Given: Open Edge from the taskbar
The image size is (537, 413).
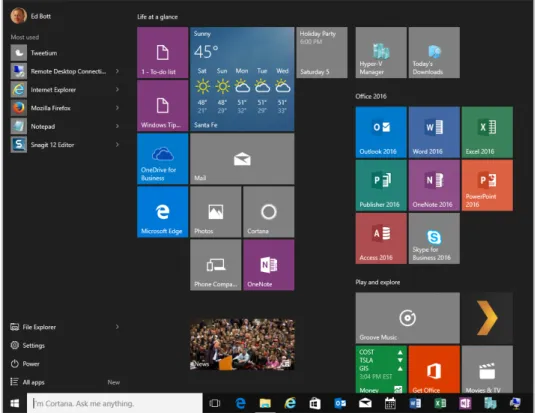Looking at the screenshot, I should (x=240, y=403).
